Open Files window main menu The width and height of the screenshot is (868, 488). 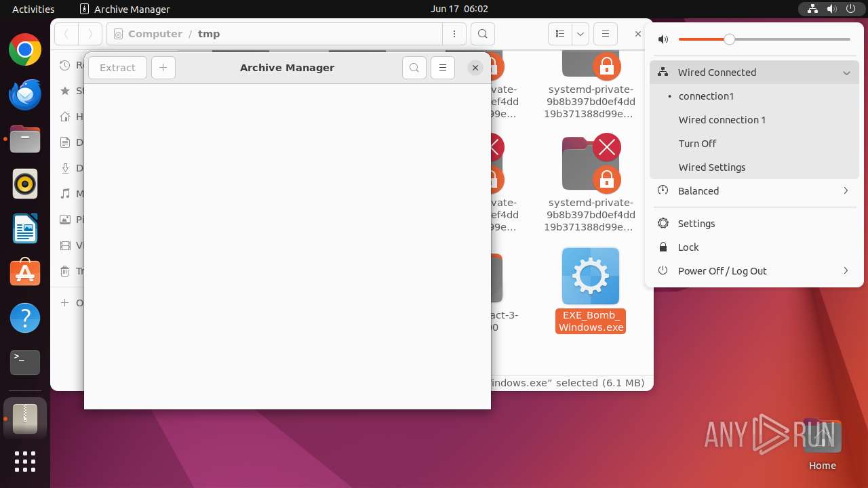[606, 34]
